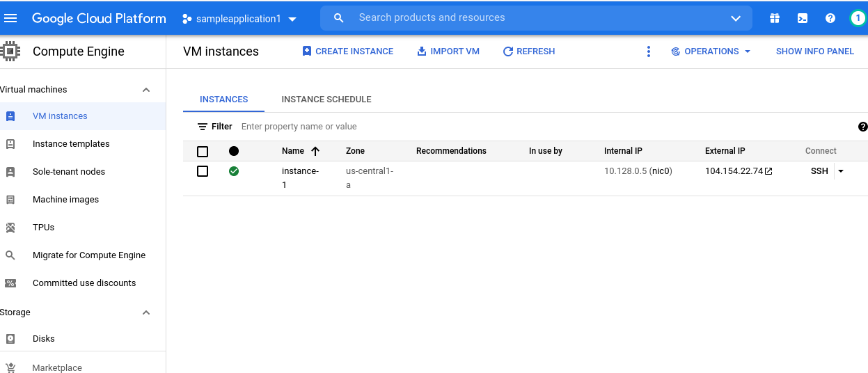Click REFRESH button
The height and width of the screenshot is (373, 868).
click(x=529, y=51)
